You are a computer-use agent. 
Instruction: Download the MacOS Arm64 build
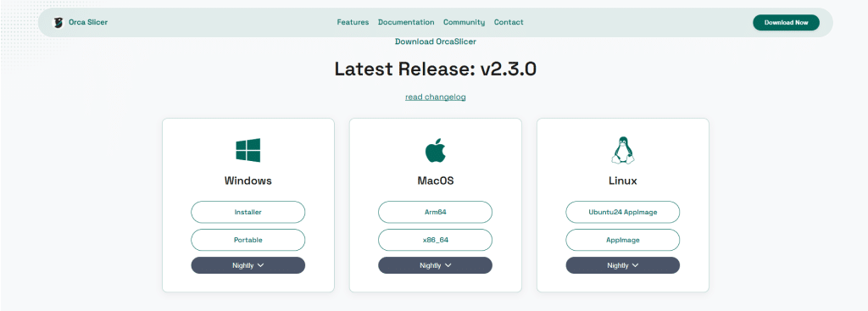(x=435, y=212)
